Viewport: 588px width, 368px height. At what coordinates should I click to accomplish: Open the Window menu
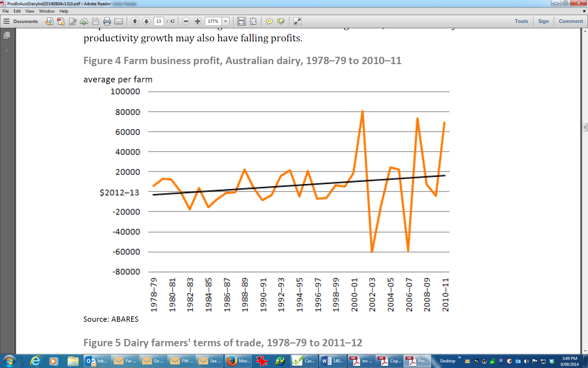click(x=47, y=11)
